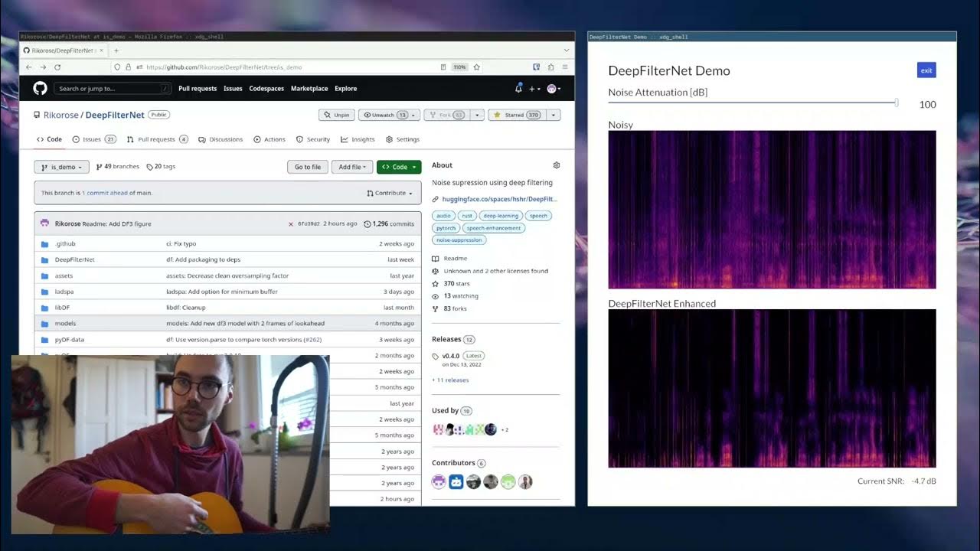Unpin the DeepFilterNet repository
The width and height of the screenshot is (980, 551).
point(337,115)
